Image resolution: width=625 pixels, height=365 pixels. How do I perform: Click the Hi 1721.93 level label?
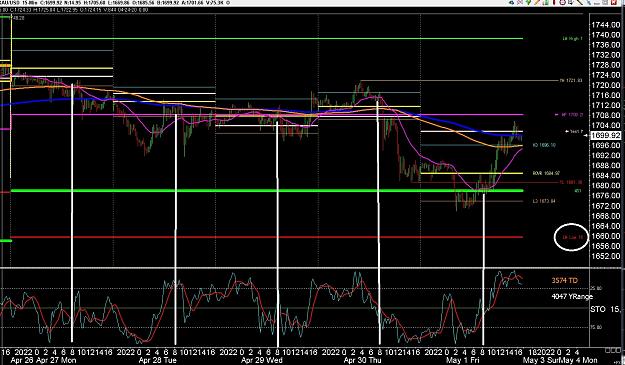(571, 80)
